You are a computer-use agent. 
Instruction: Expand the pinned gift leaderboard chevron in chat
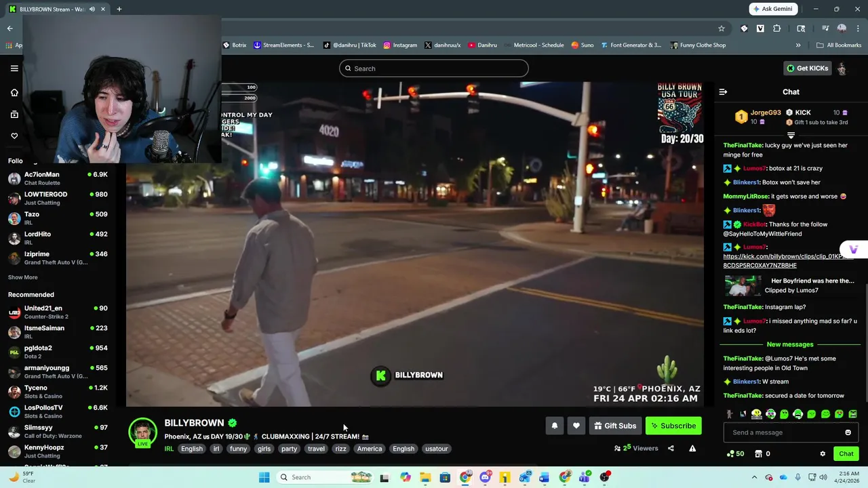[x=791, y=136]
